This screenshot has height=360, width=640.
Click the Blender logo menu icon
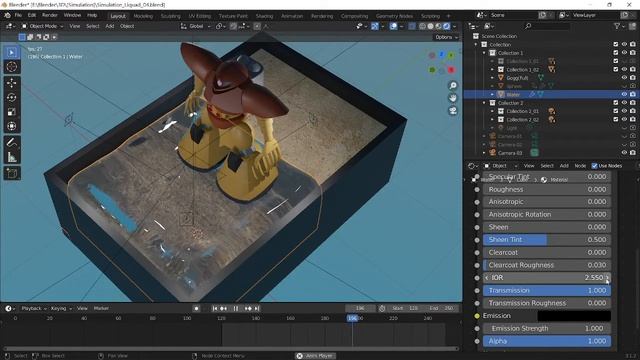pyautogui.click(x=7, y=15)
